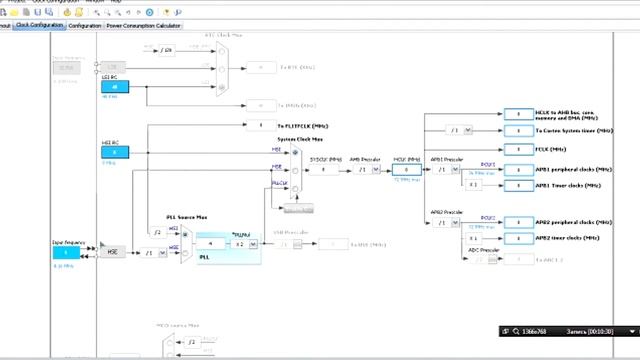Open the PLLMul X2 dropdown
The width and height of the screenshot is (640, 360).
pyautogui.click(x=253, y=244)
